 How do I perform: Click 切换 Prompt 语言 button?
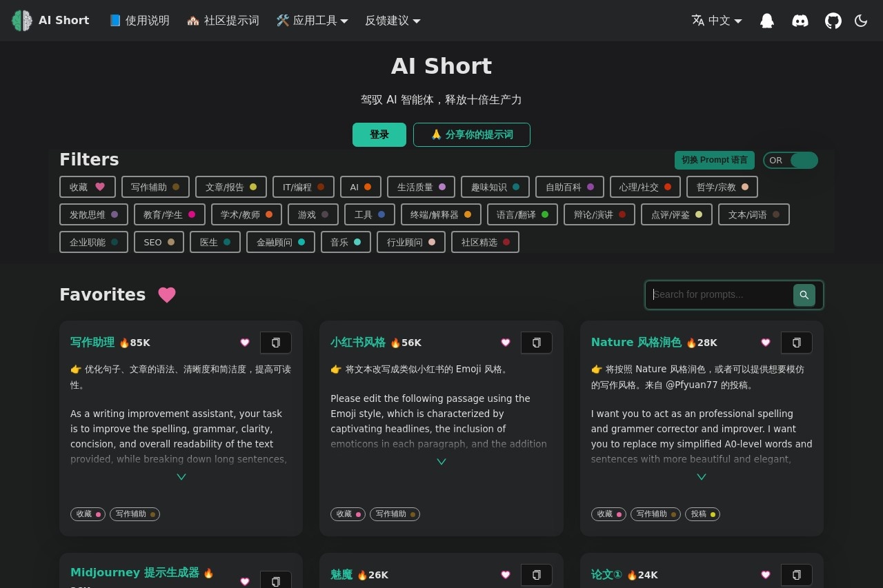(715, 160)
